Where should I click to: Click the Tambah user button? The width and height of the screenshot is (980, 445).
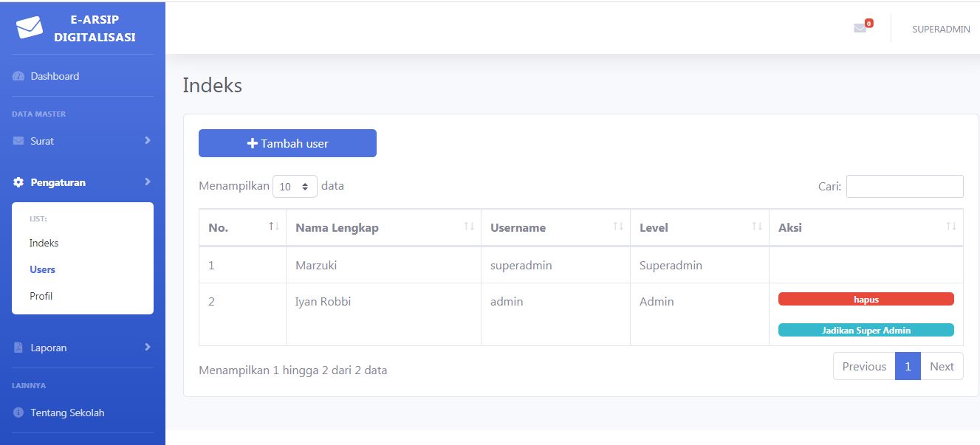pos(287,143)
